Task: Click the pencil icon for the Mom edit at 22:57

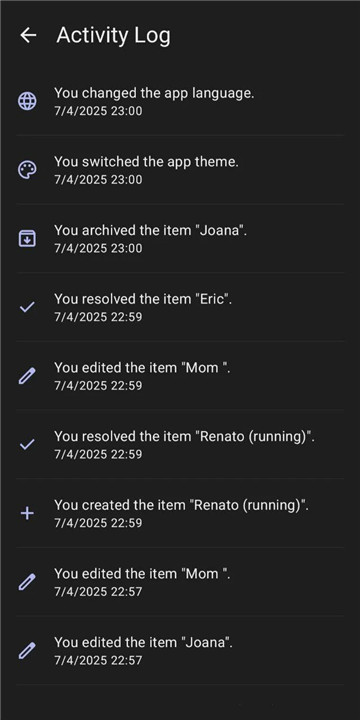Action: click(27, 582)
